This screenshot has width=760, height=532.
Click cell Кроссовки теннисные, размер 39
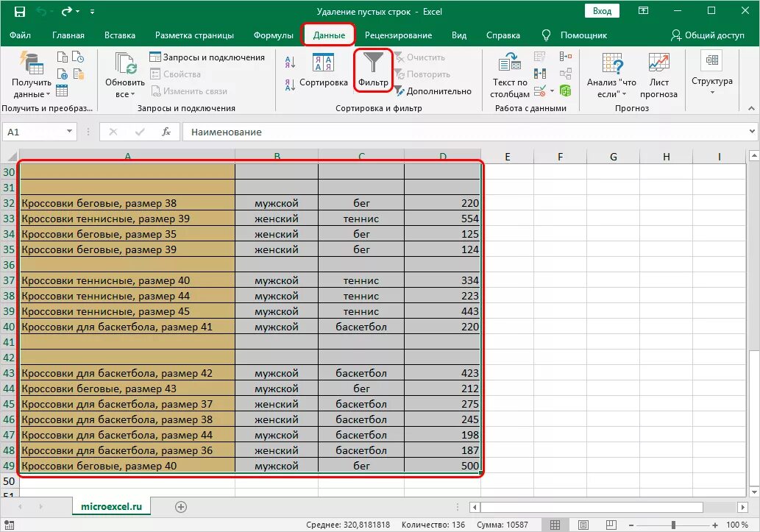click(127, 219)
